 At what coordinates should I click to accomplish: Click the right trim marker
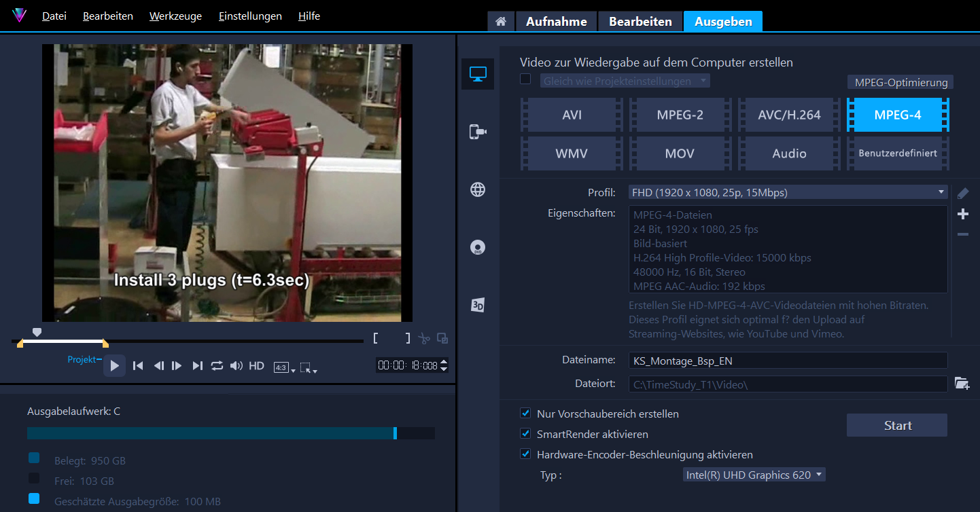105,344
